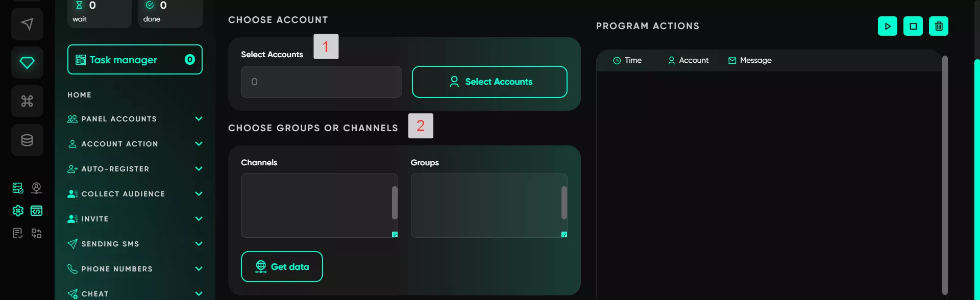Open the command symbol icon in left rail
Screen dimensions: 980x300
[x=27, y=101]
